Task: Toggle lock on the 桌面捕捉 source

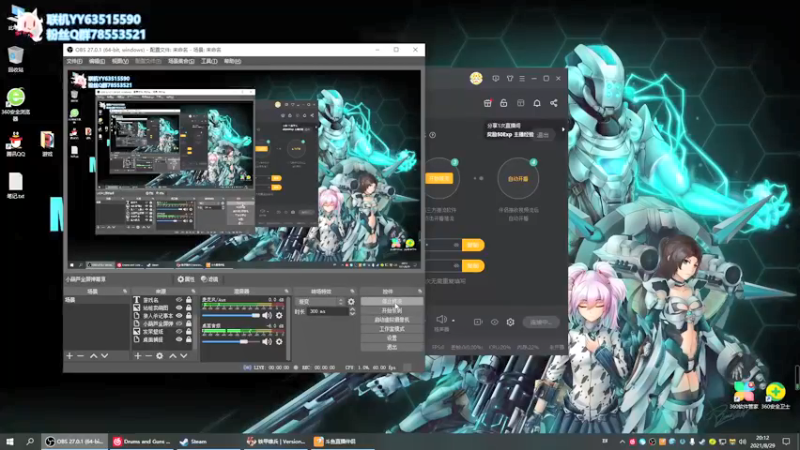Action: 189,339
